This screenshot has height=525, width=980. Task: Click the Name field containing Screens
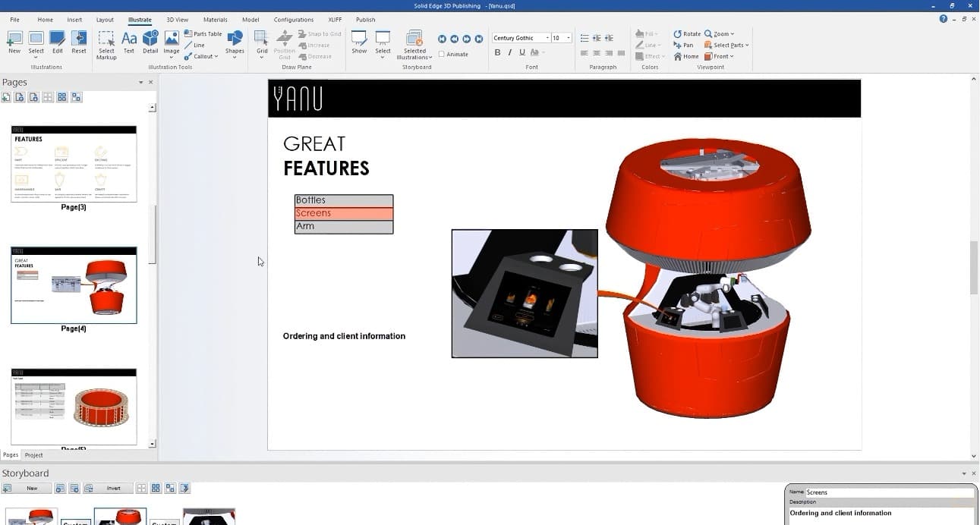click(x=889, y=492)
